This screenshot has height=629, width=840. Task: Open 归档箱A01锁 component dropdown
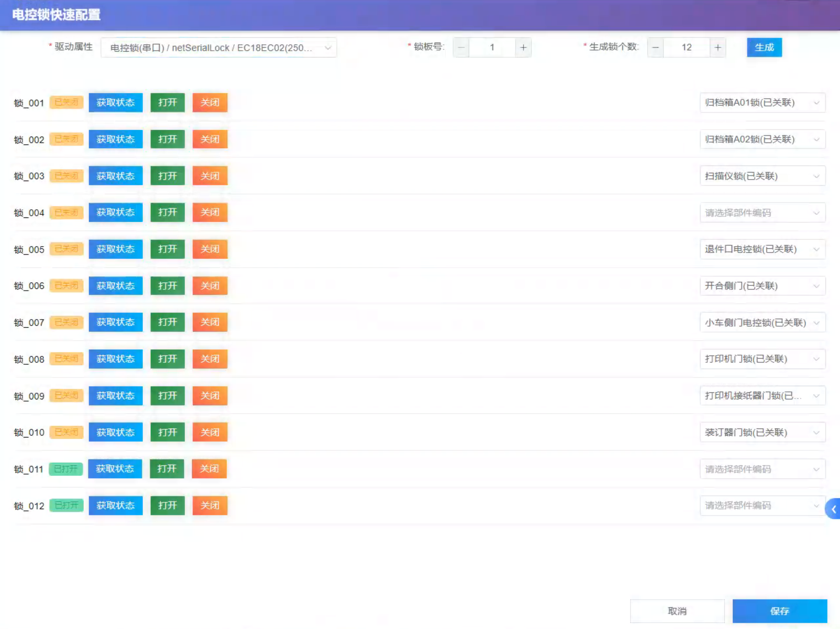point(763,102)
